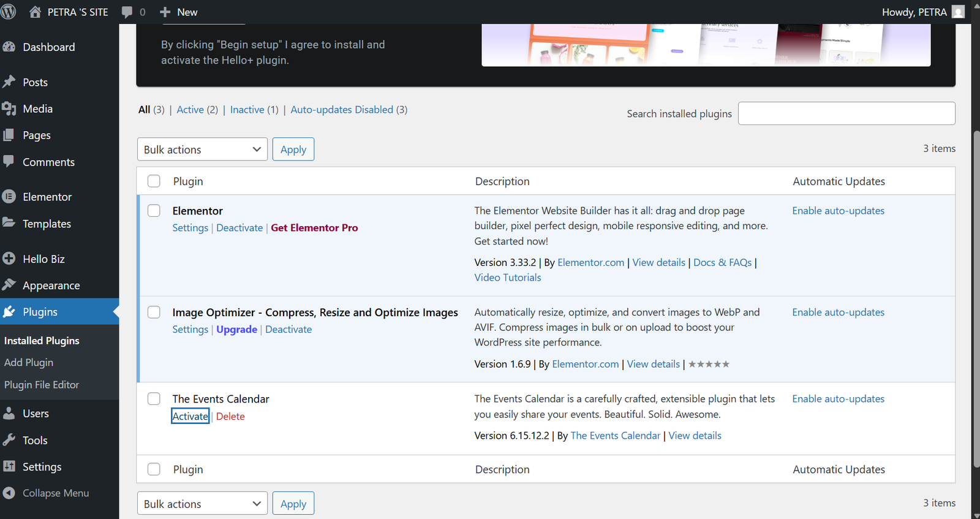Image resolution: width=980 pixels, height=519 pixels.
Task: Click the WordPress logo icon
Action: click(x=9, y=12)
